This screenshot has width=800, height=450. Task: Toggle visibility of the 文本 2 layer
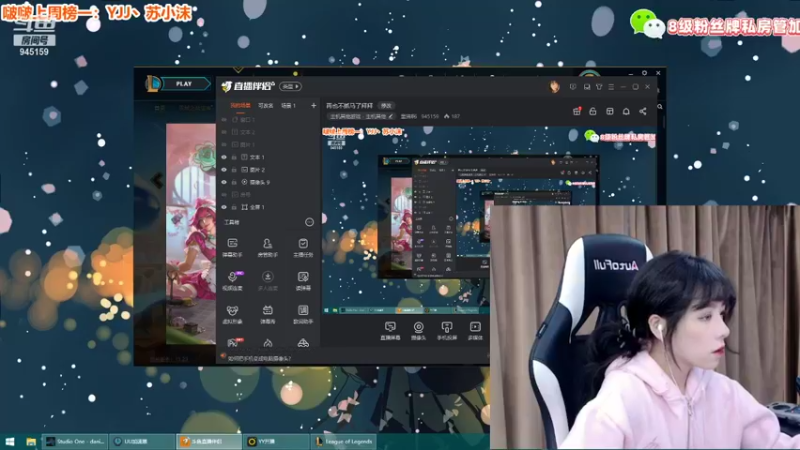[224, 132]
